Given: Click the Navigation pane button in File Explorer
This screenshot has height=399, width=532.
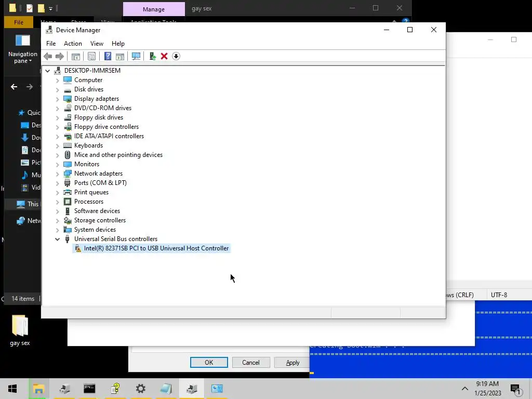Looking at the screenshot, I should pos(23,49).
